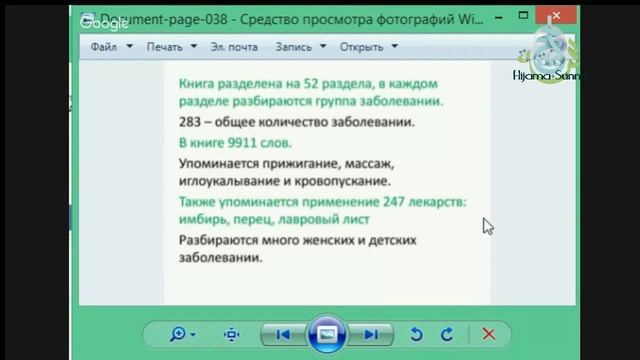Open the Печать menu
The width and height of the screenshot is (640, 360).
(164, 47)
